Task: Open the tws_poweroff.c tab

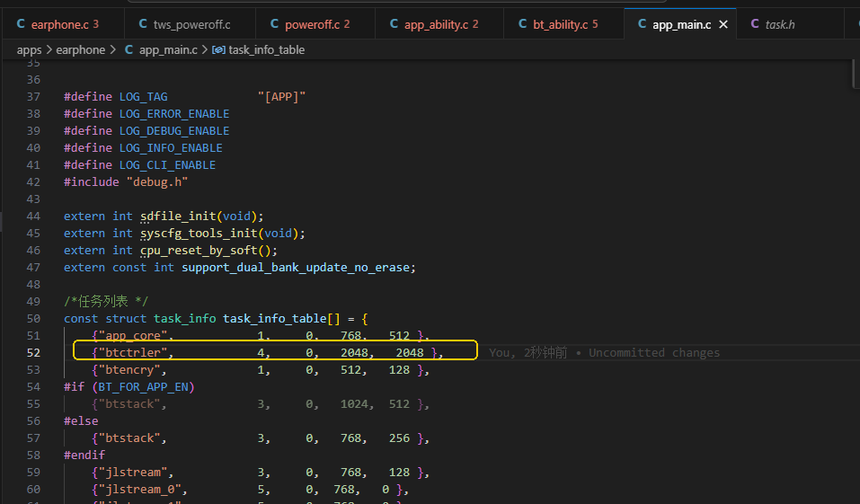Action: point(190,24)
